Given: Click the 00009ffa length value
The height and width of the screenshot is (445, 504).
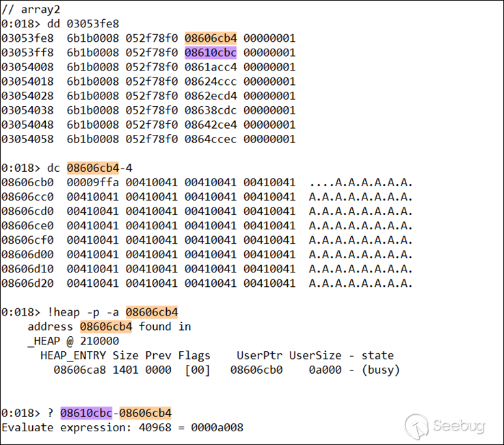Looking at the screenshot, I should [x=93, y=182].
